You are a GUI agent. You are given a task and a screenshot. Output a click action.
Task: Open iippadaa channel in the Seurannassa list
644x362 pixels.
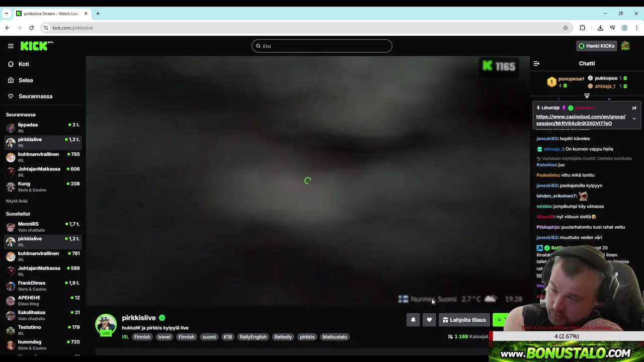(x=43, y=127)
